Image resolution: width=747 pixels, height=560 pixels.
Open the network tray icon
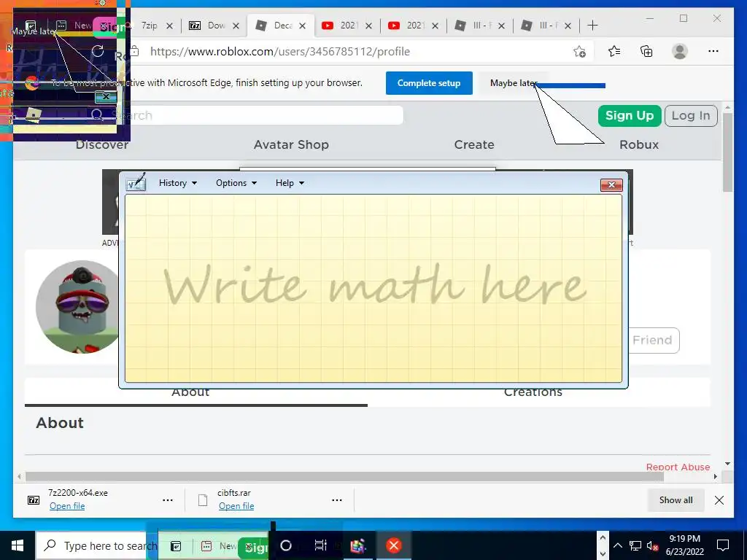click(x=635, y=545)
